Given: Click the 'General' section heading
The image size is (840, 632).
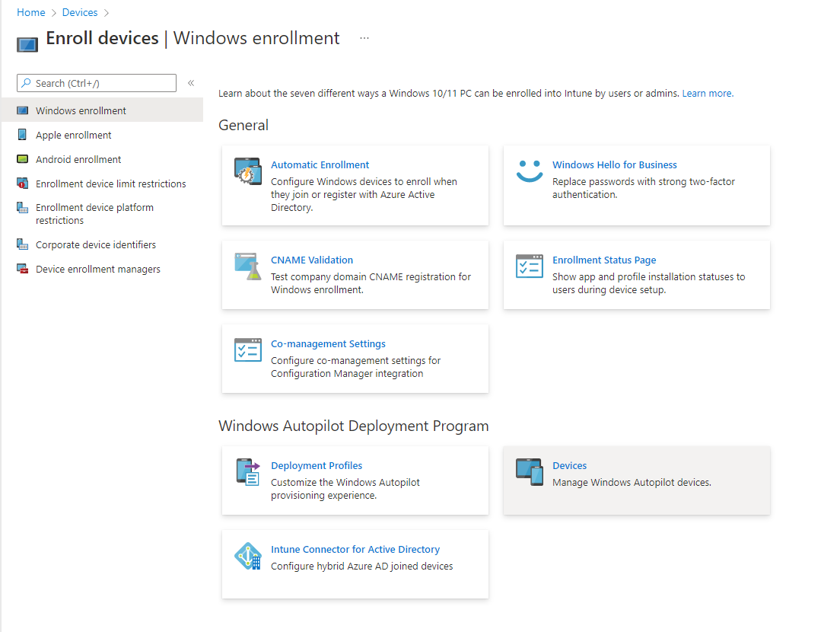Looking at the screenshot, I should [243, 125].
